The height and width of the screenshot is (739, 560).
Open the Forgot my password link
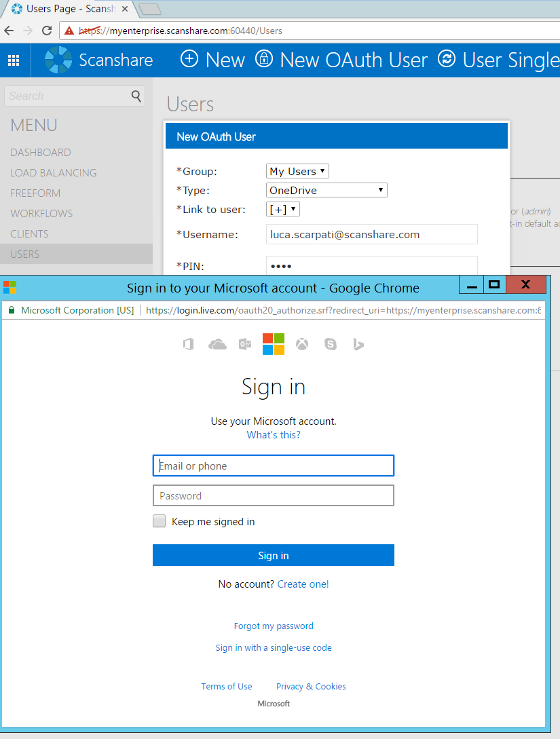[x=274, y=626]
